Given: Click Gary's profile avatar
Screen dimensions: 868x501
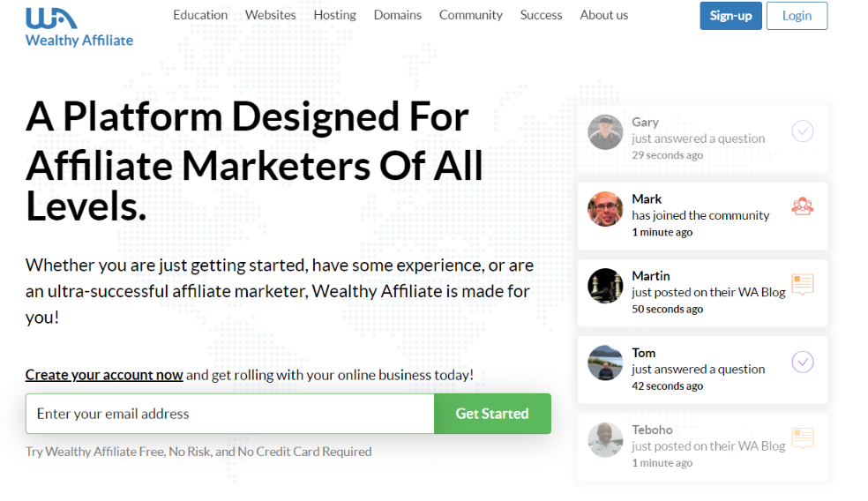Looking at the screenshot, I should click(x=605, y=132).
